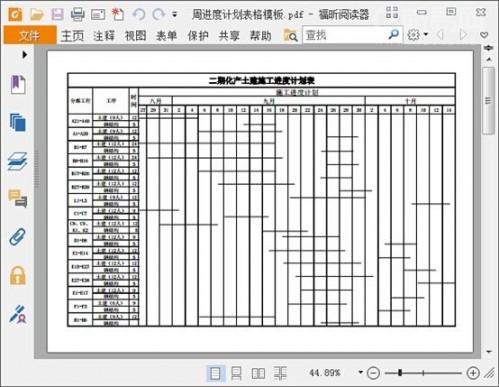Go to previous search result arrow
Screen dimensions: 499x387
(x=440, y=35)
